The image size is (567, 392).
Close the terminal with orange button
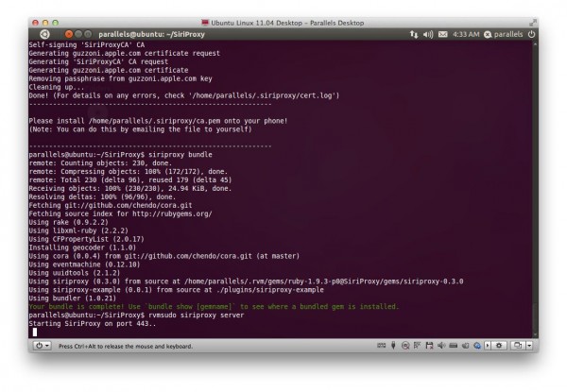69,34
